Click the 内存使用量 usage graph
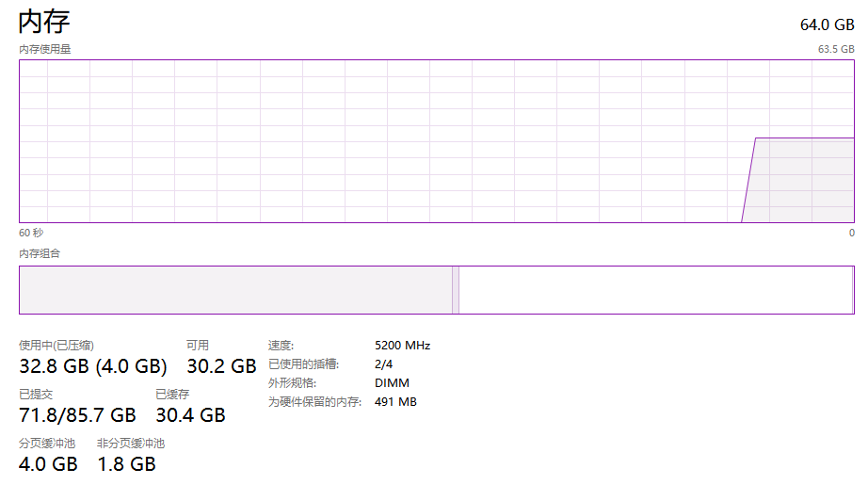The image size is (868, 501). [x=437, y=141]
